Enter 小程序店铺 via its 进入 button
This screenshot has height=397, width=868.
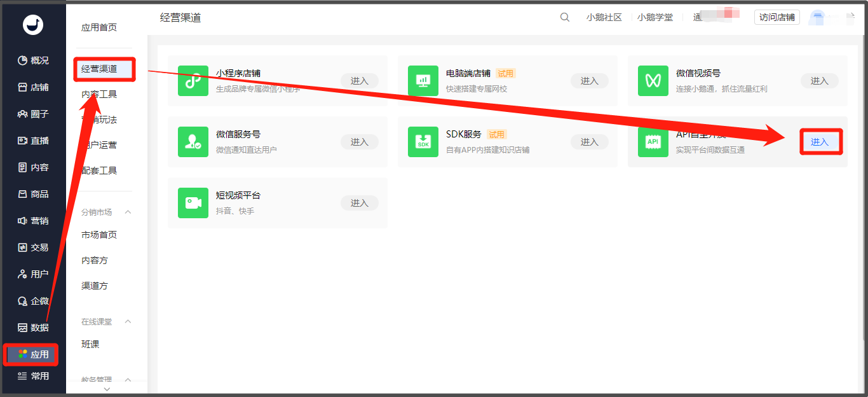pyautogui.click(x=360, y=81)
